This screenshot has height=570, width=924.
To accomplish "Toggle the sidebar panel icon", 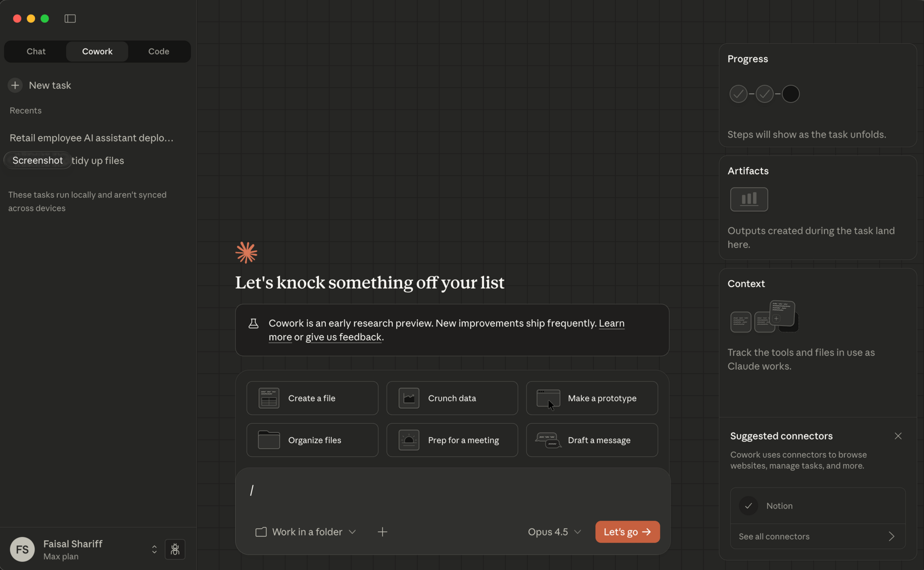I will (70, 18).
